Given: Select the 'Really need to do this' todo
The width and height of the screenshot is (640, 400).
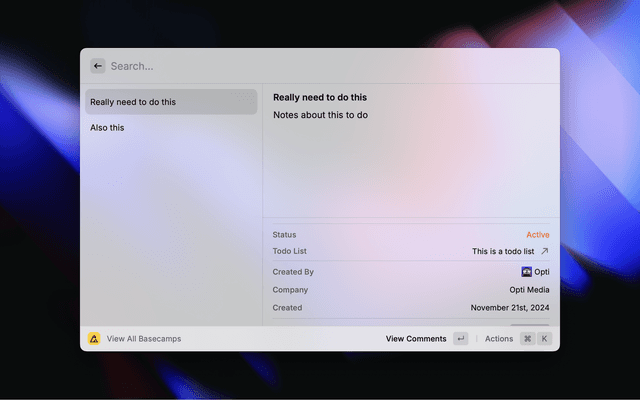Looking at the screenshot, I should coord(170,102).
